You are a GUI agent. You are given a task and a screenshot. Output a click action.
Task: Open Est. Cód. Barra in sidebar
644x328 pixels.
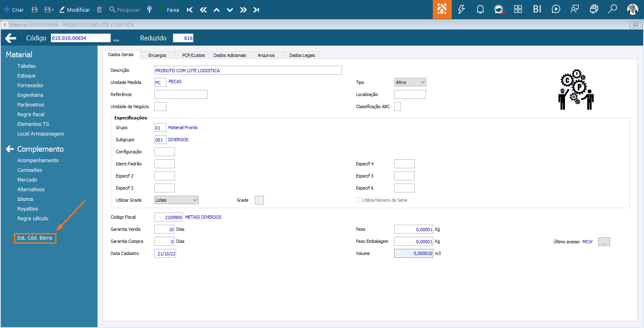coord(35,238)
